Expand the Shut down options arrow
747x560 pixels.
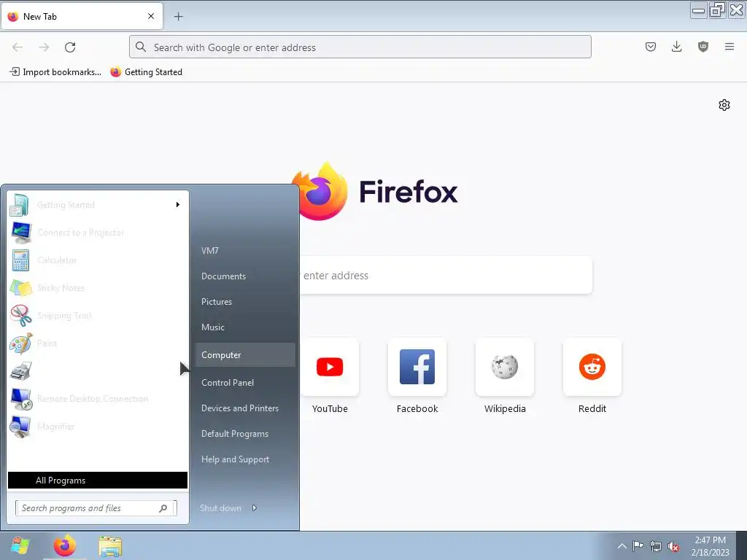[255, 508]
